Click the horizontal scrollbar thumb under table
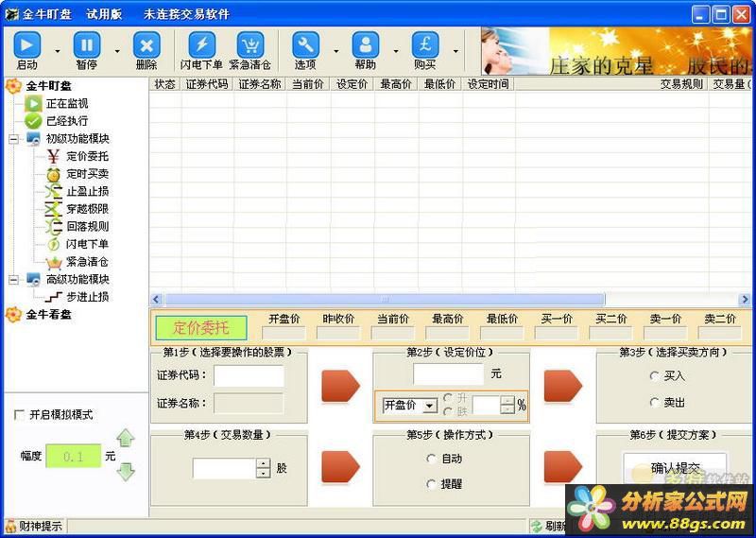756x538 pixels. point(385,300)
